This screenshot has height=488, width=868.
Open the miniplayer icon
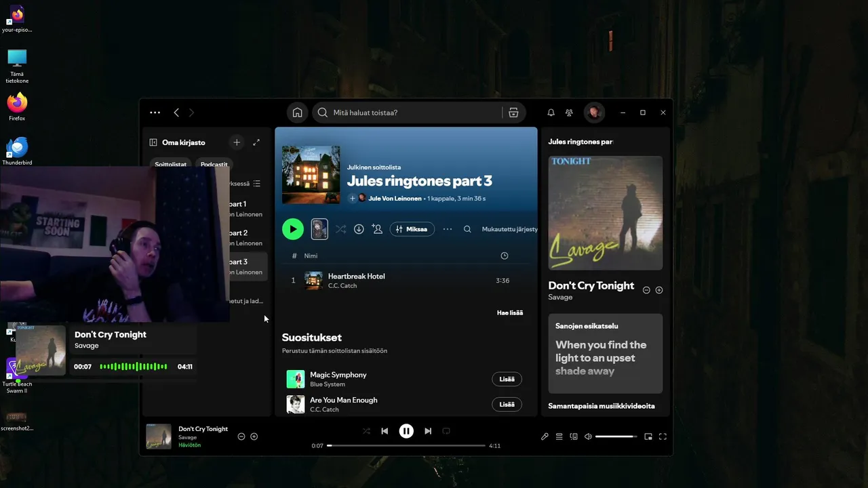click(648, 436)
